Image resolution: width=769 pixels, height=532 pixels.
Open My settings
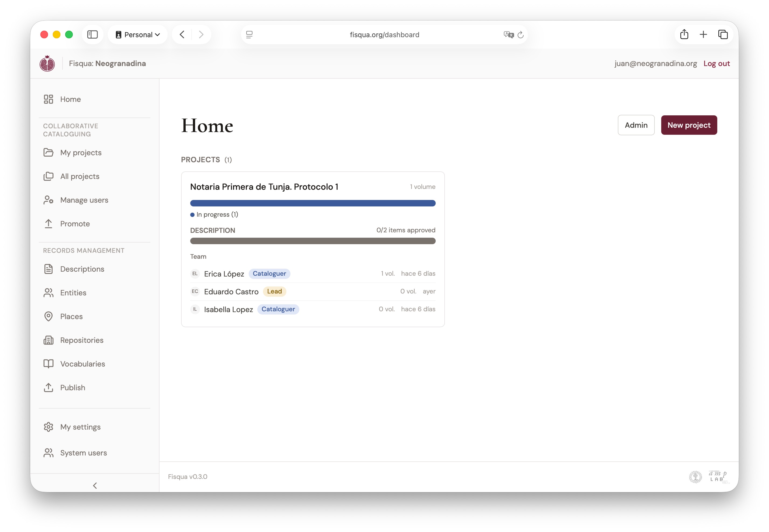pos(94,427)
